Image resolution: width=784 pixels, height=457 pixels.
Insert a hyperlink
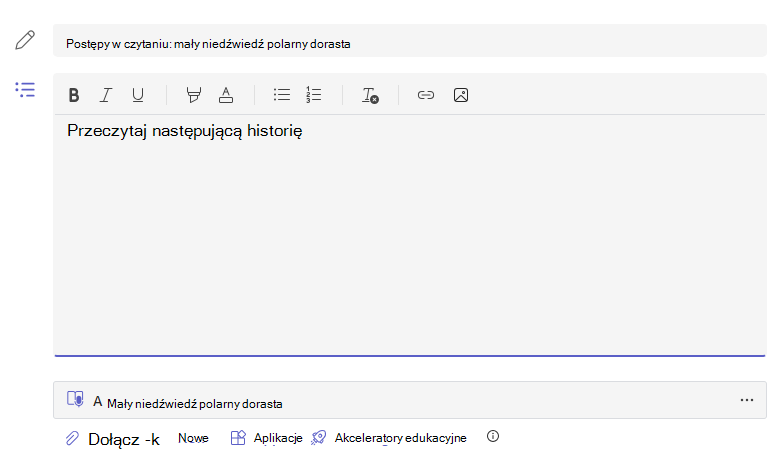(x=426, y=95)
